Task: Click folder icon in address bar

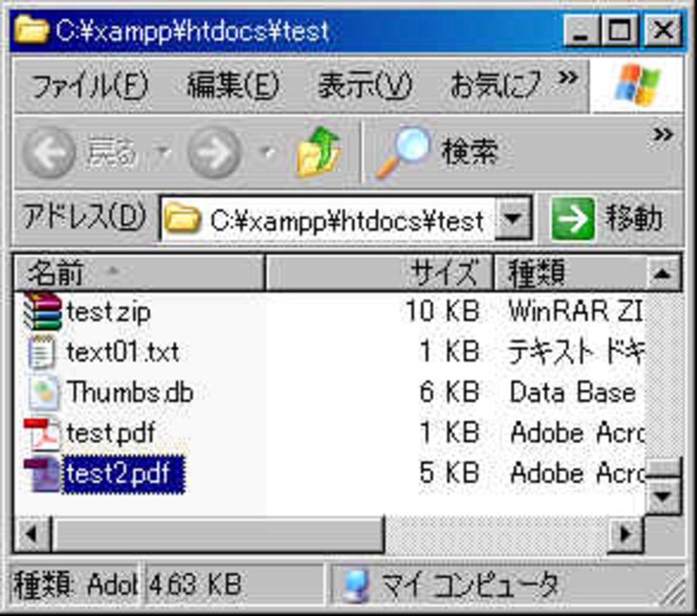Action: [181, 218]
